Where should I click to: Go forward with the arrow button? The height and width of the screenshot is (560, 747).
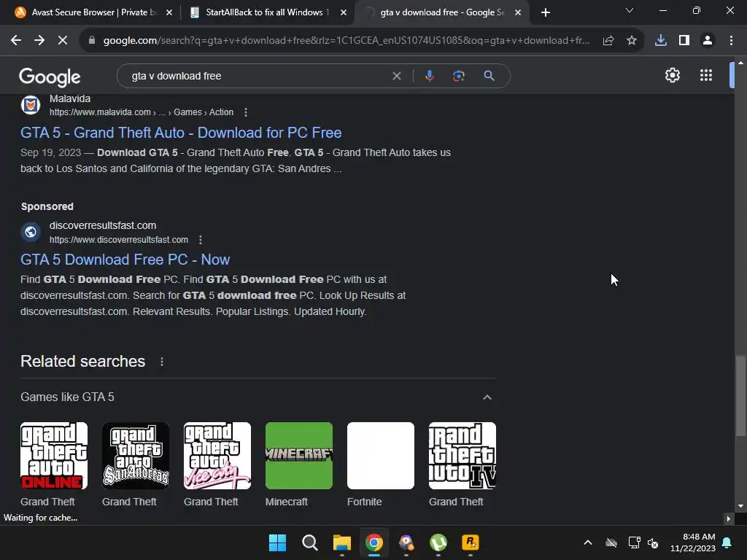(39, 41)
